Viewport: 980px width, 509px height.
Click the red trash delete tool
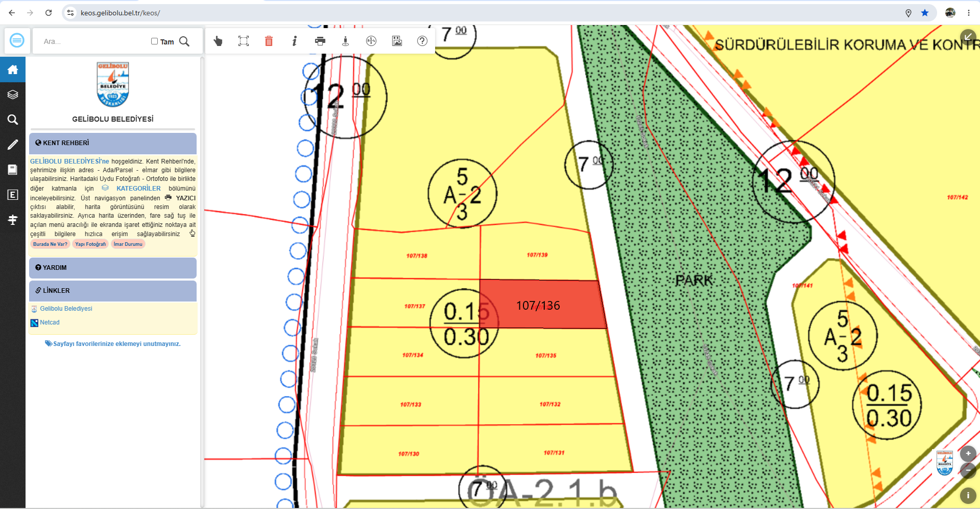(269, 41)
